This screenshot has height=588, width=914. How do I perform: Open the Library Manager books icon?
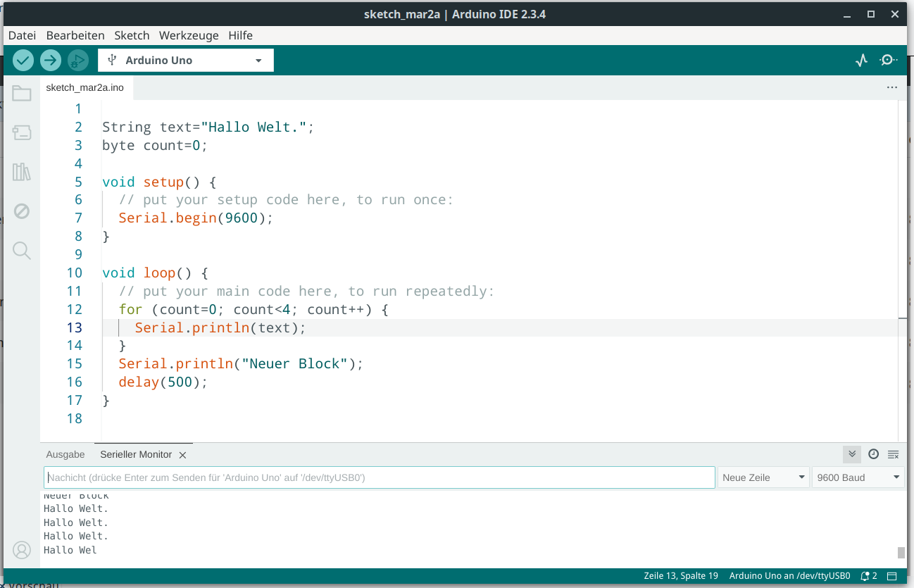[x=22, y=172]
